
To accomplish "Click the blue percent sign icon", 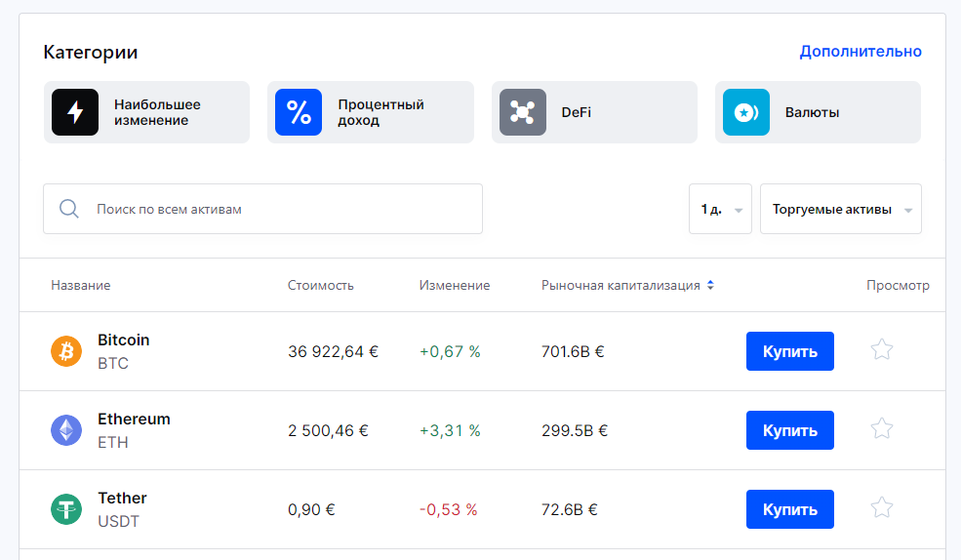I will (x=299, y=112).
